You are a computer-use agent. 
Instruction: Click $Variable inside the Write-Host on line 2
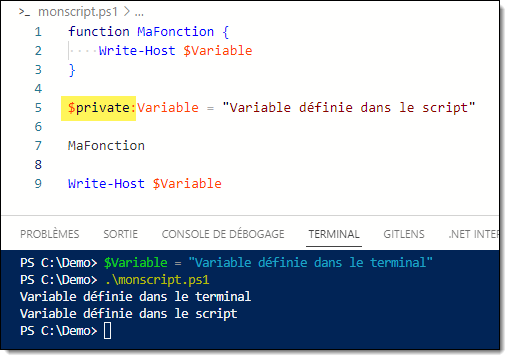[x=218, y=51]
